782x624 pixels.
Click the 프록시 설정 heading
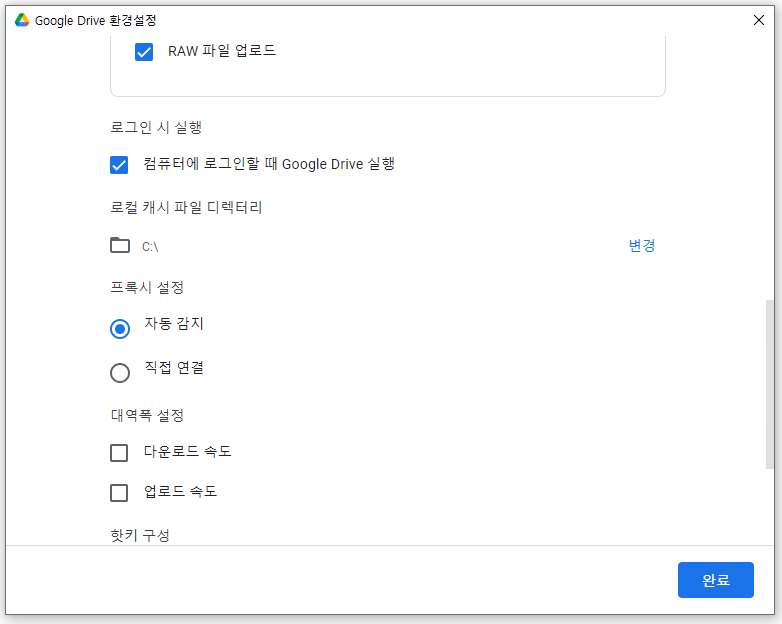[x=147, y=287]
